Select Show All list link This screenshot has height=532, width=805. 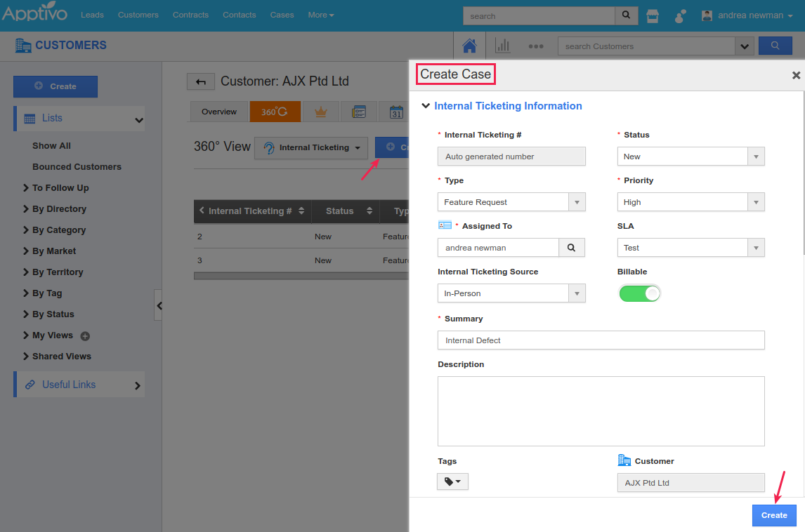(51, 146)
